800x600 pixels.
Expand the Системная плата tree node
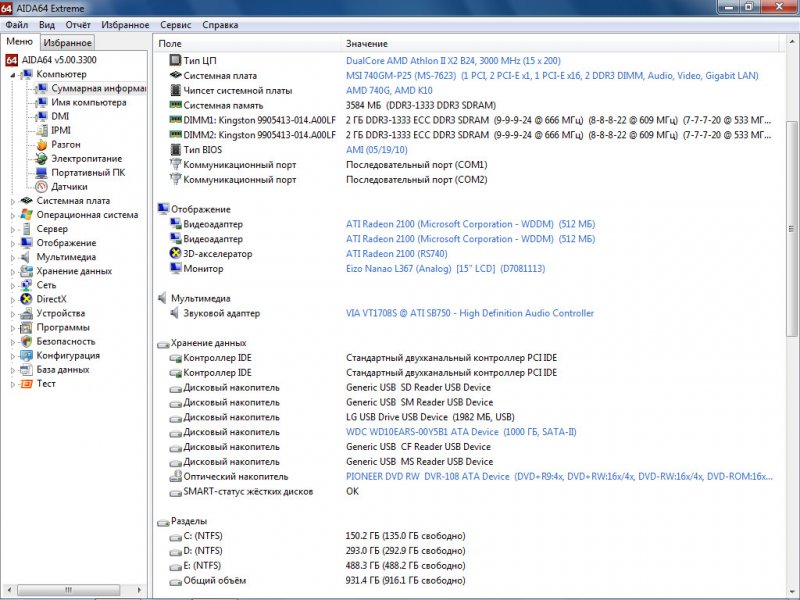pyautogui.click(x=13, y=200)
